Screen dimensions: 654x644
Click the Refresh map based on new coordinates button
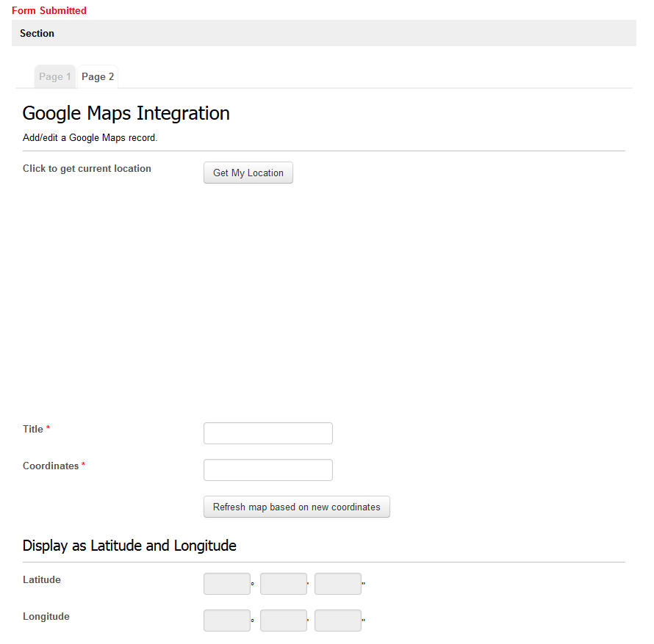[296, 507]
